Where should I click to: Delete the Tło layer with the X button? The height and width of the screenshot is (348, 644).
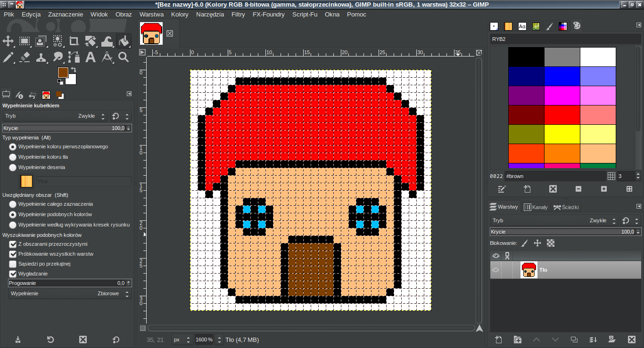point(632,340)
